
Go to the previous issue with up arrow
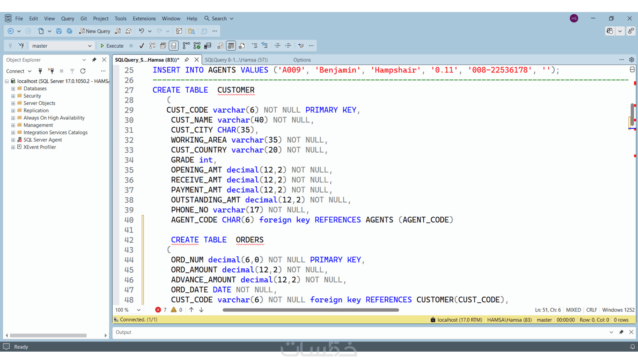[191, 310]
